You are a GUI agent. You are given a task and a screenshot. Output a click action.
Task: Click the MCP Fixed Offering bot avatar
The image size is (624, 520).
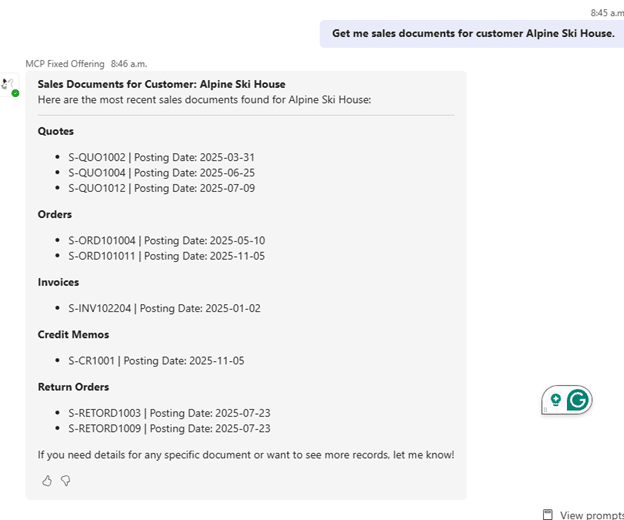click(x=9, y=84)
